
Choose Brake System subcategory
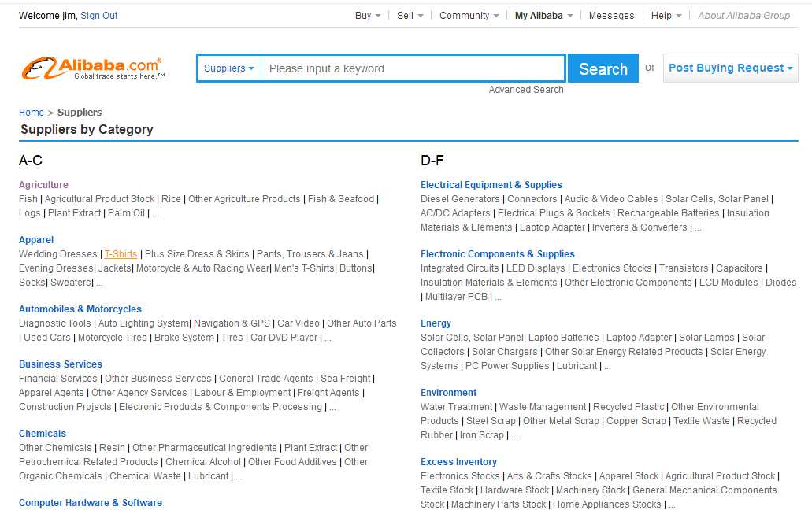(184, 338)
